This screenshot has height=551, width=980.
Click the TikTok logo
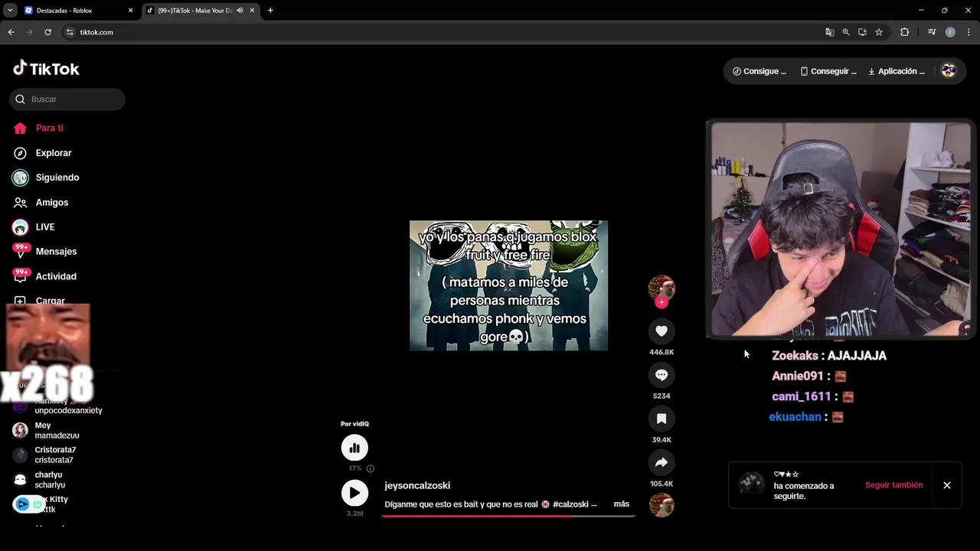pos(46,69)
